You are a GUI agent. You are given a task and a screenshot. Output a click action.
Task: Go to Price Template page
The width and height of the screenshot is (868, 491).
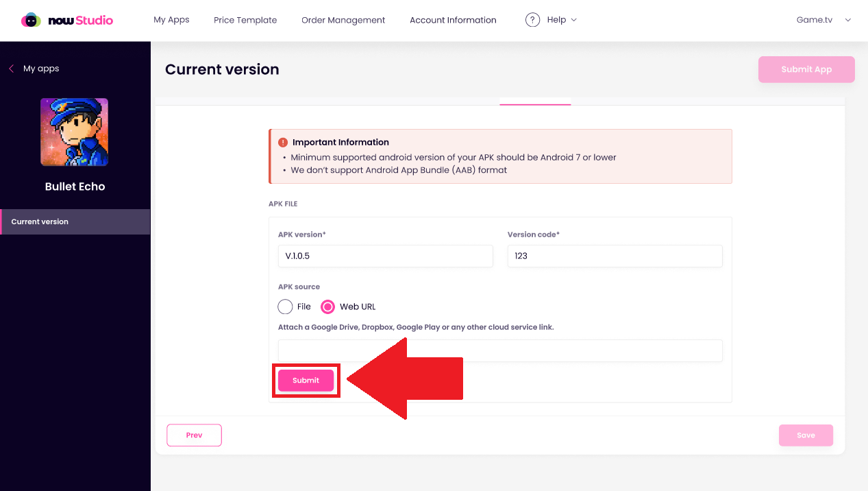245,20
